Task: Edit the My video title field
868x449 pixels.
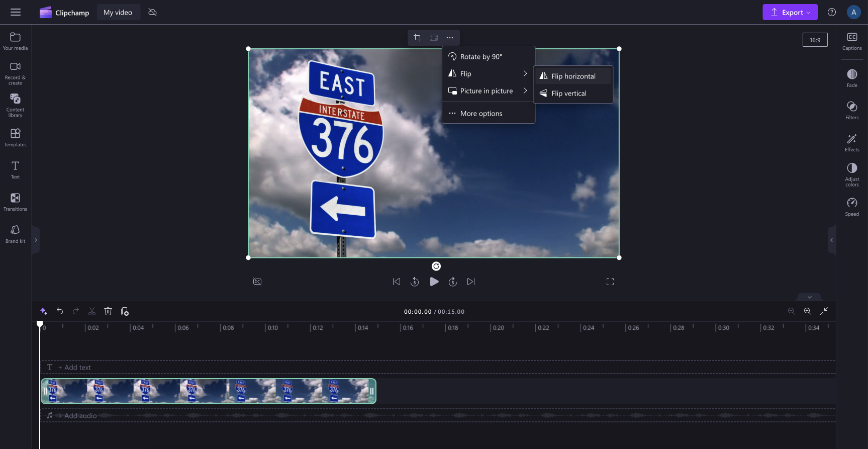Action: [x=118, y=13]
